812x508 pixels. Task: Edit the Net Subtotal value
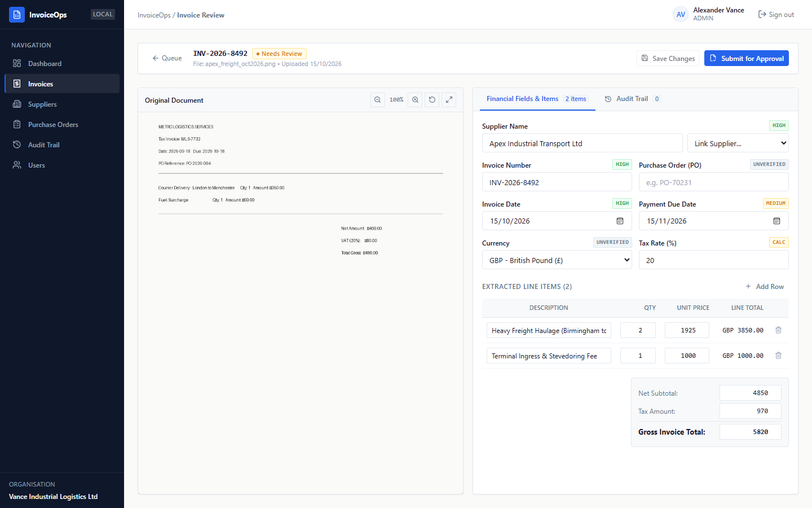tap(751, 393)
